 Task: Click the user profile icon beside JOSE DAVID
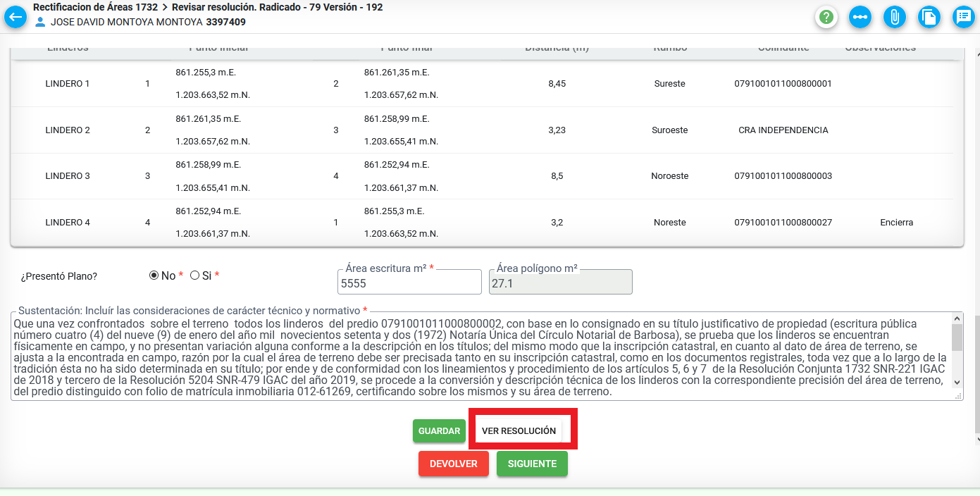[x=40, y=23]
